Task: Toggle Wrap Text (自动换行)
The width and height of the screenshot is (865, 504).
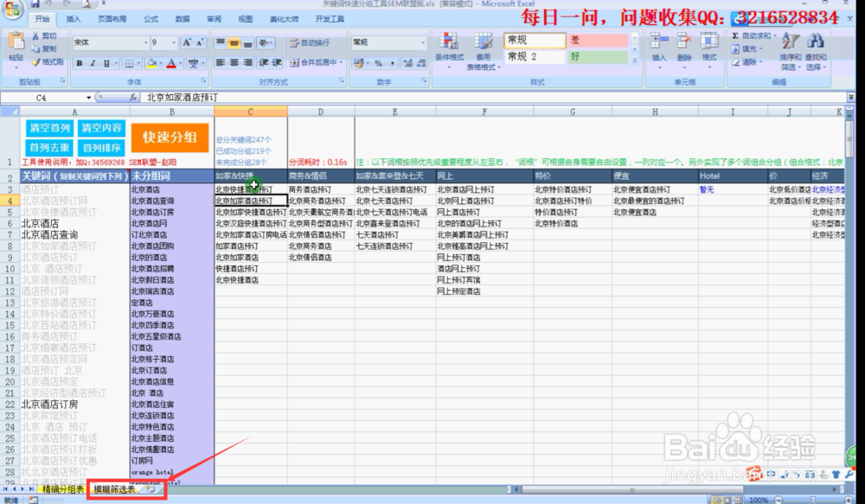Action: pyautogui.click(x=310, y=42)
